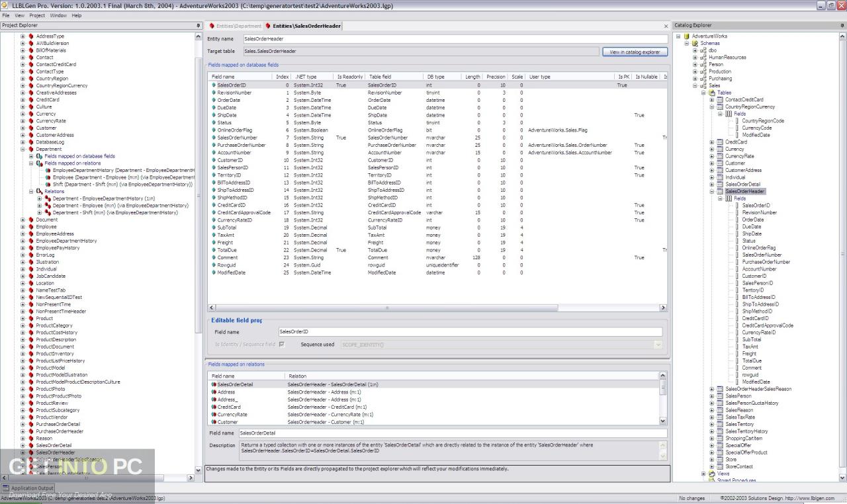Click the icon of SalesOrderDetail in the relations list

214,384
